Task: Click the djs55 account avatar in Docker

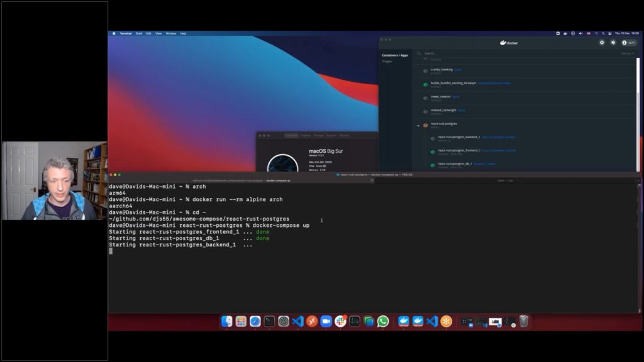Action: 623,43
